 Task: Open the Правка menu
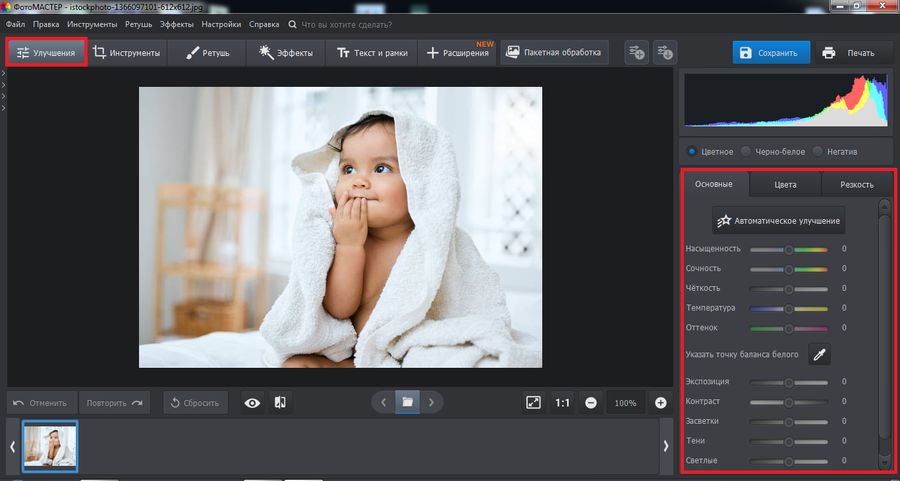(46, 25)
